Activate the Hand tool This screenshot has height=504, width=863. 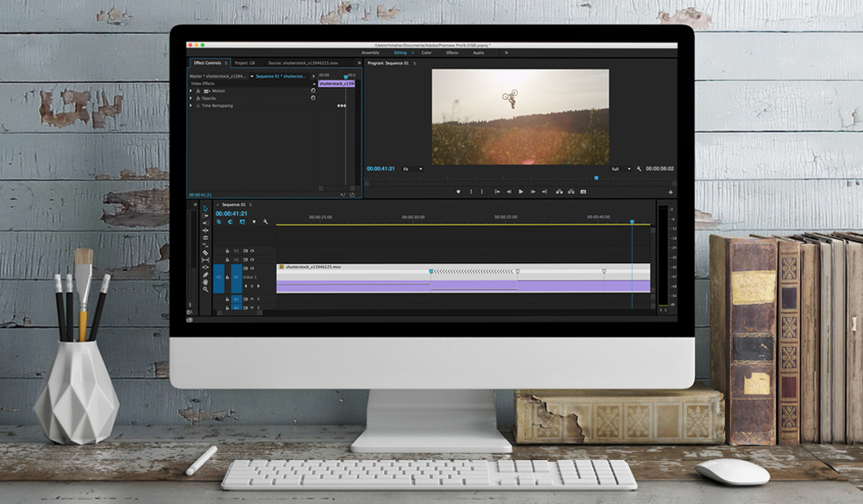point(205,282)
